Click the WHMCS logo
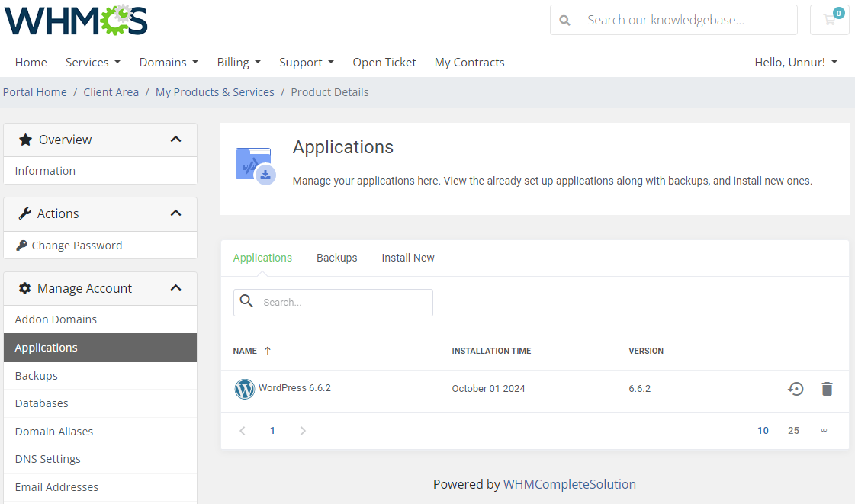Image resolution: width=855 pixels, height=504 pixels. [76, 20]
